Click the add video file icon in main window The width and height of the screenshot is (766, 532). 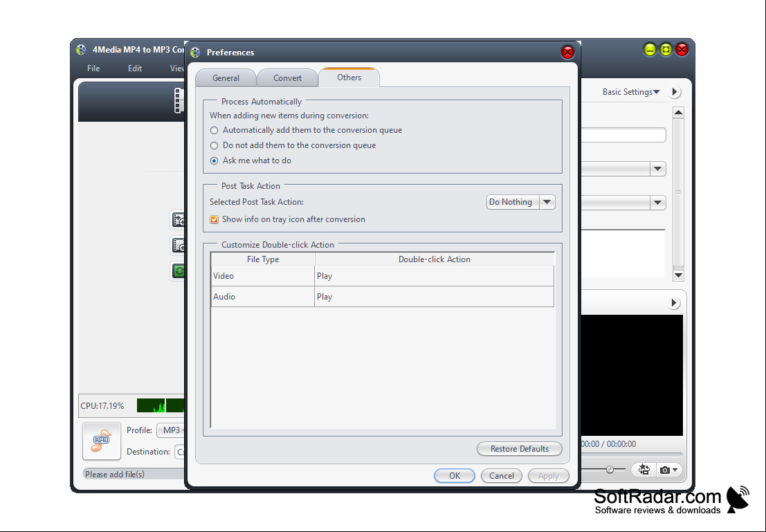[x=179, y=220]
